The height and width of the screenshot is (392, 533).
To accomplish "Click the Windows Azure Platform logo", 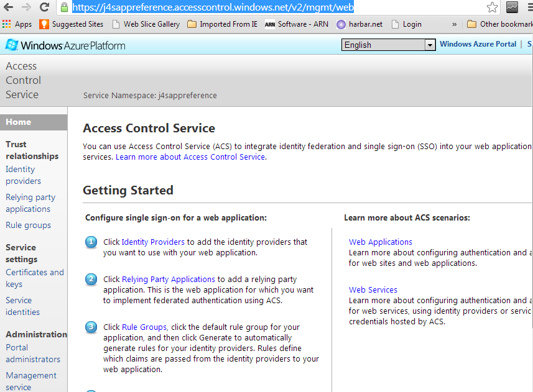I will (65, 45).
